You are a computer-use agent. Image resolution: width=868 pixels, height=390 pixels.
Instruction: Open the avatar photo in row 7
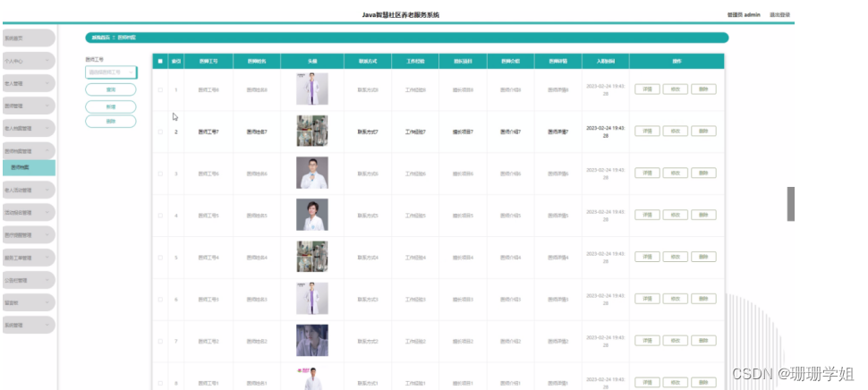[312, 340]
